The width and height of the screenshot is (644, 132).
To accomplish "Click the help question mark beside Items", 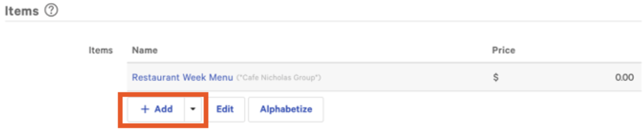I will coord(51,11).
